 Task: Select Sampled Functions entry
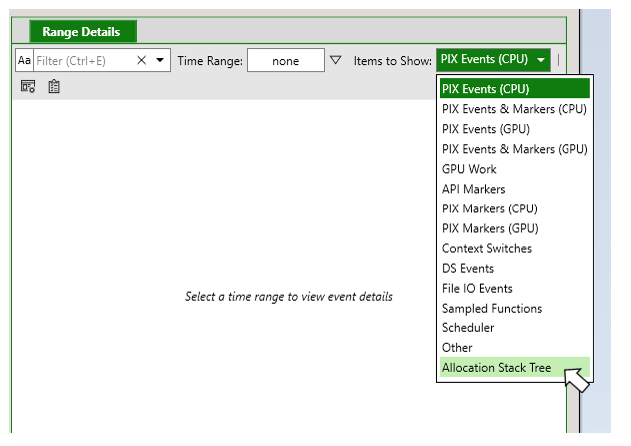(x=515, y=308)
